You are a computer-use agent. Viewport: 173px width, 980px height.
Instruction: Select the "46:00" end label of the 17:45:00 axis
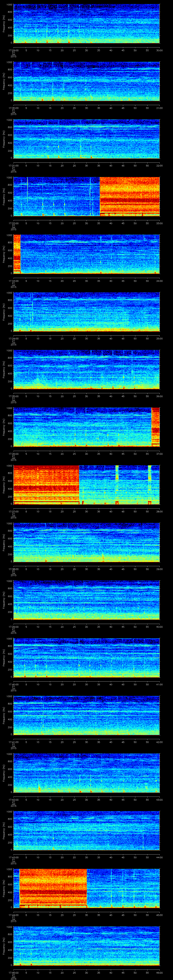(159, 972)
